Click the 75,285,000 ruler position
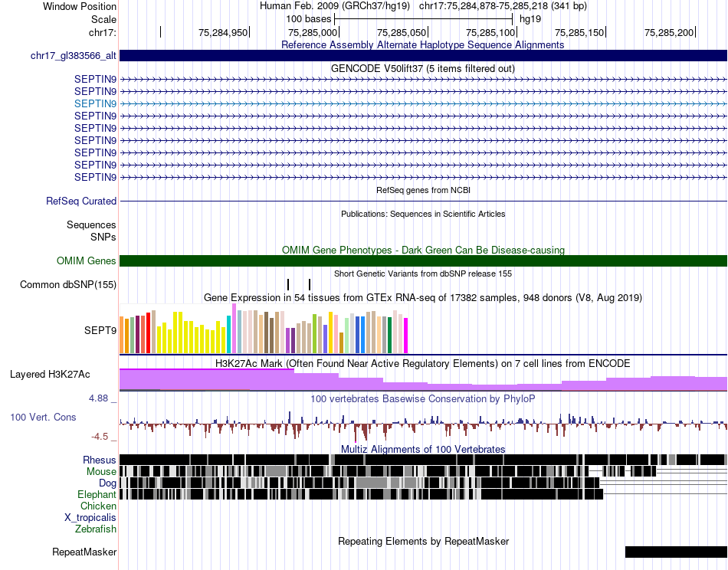Viewport: 728px width, 570px height. pos(313,32)
